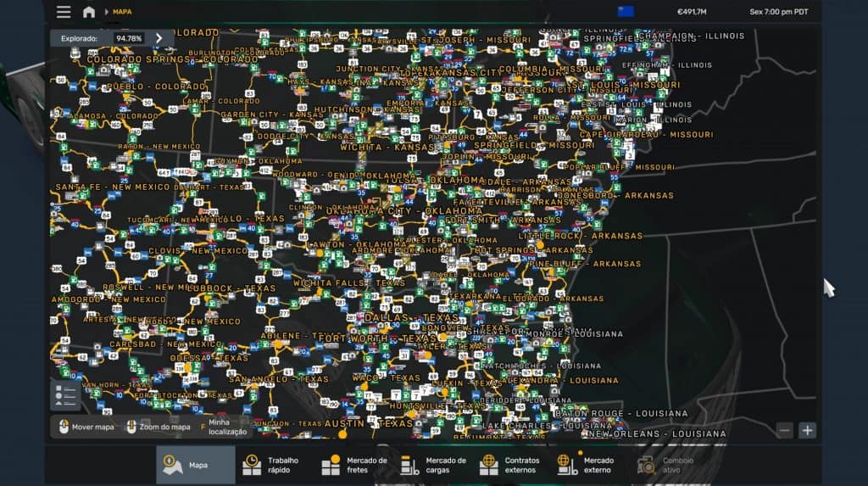
Task: Select Clovis - New Mexico label
Action: (198, 250)
